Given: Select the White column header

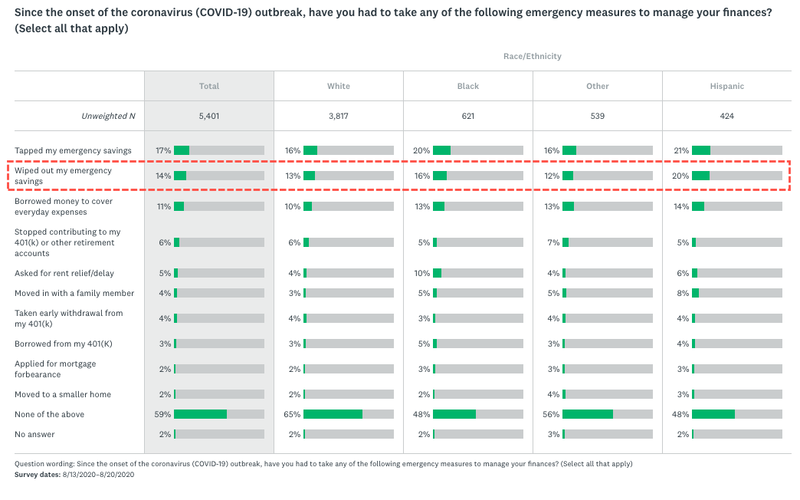Looking at the screenshot, I should [338, 86].
